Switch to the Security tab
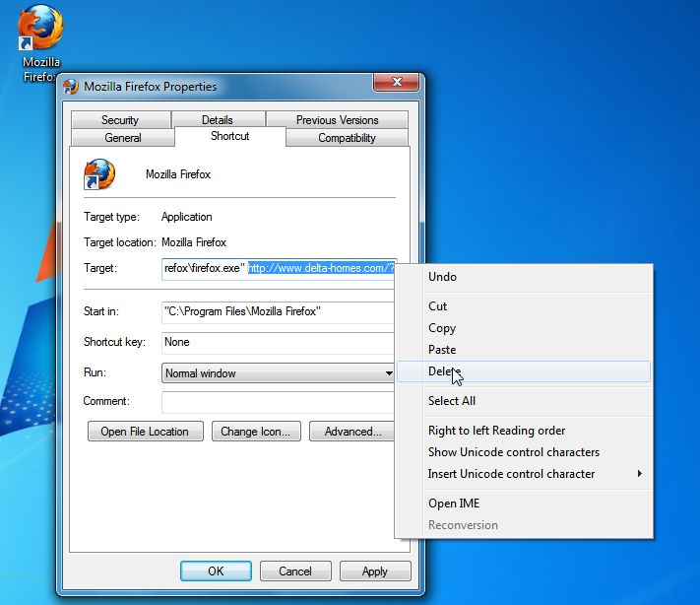The height and width of the screenshot is (605, 700). [120, 120]
